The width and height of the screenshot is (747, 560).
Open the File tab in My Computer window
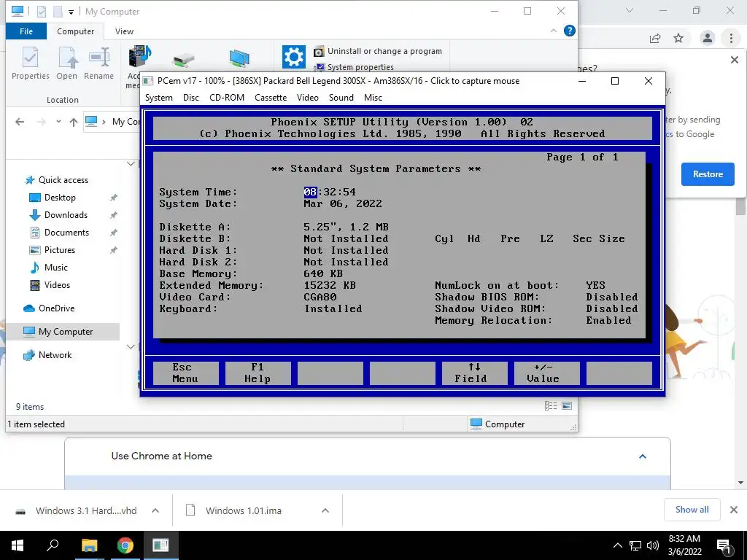click(x=26, y=31)
